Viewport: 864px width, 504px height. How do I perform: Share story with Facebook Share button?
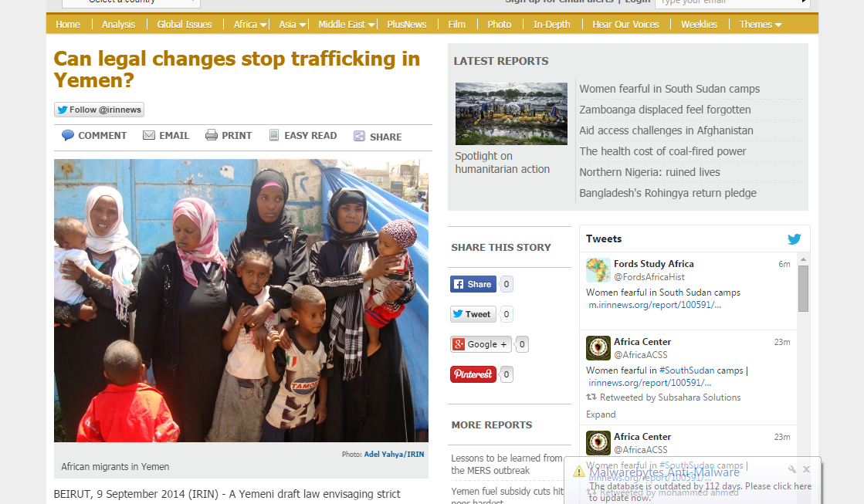coord(473,284)
